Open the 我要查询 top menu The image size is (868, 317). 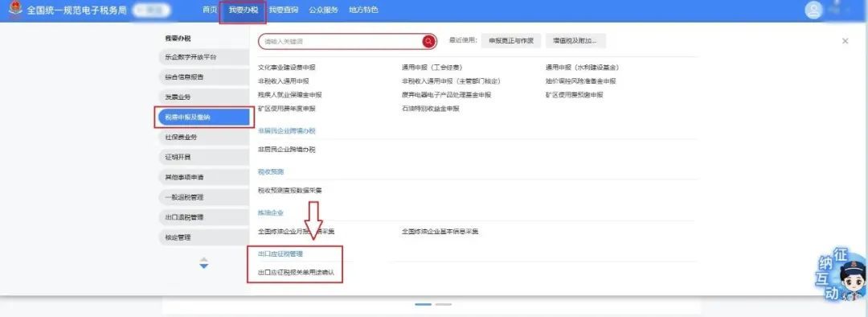coord(284,10)
